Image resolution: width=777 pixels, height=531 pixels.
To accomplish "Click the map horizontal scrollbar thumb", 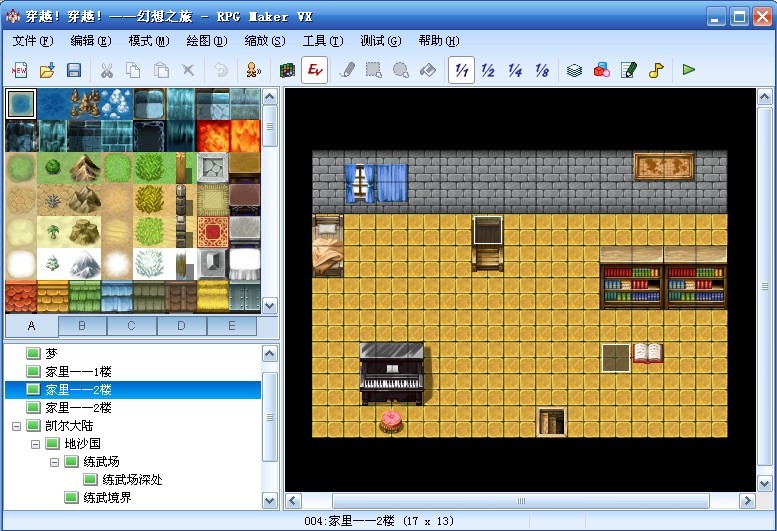I will tap(521, 501).
